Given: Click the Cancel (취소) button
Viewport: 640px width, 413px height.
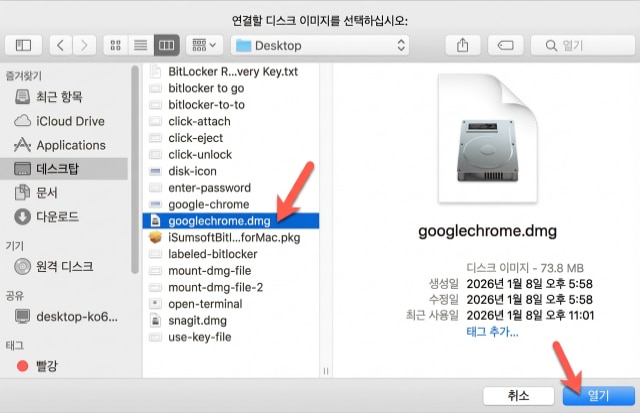Looking at the screenshot, I should point(518,395).
